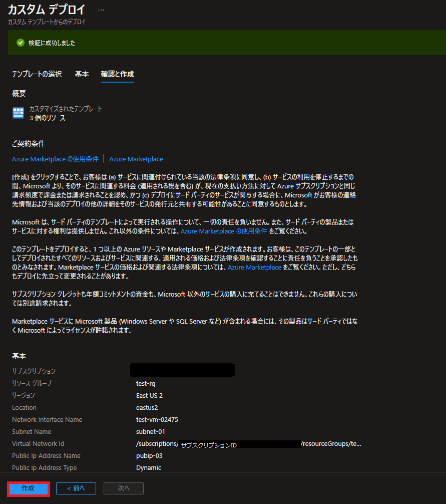Click the green validation success checkmark icon

click(21, 43)
